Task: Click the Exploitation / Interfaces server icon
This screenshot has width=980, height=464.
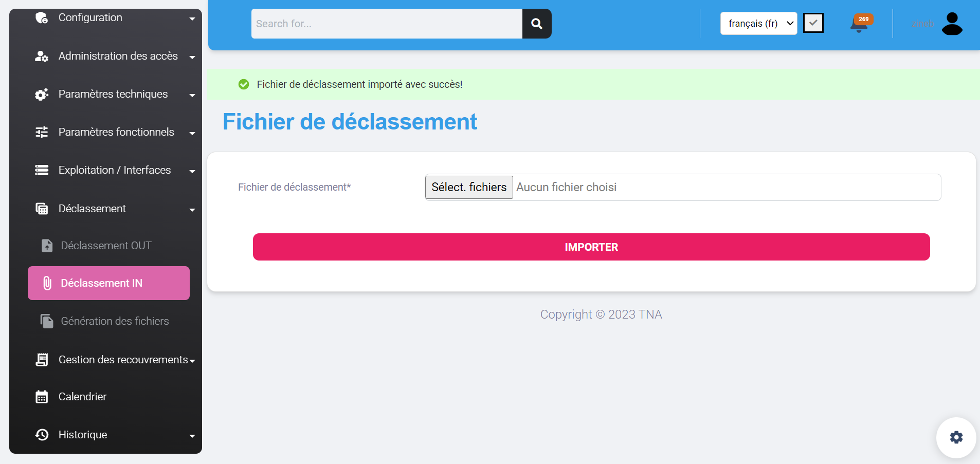Action: (x=42, y=170)
